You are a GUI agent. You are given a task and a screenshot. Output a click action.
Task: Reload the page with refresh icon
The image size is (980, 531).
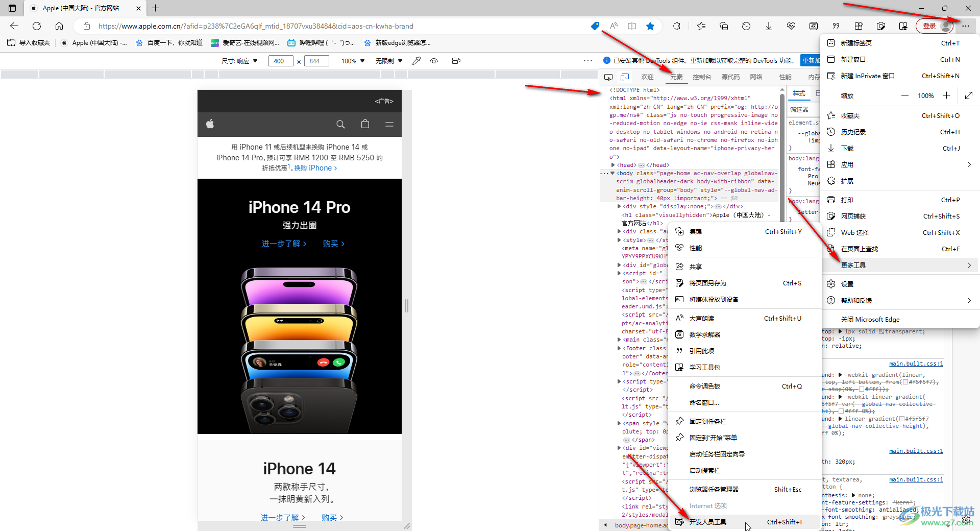37,26
